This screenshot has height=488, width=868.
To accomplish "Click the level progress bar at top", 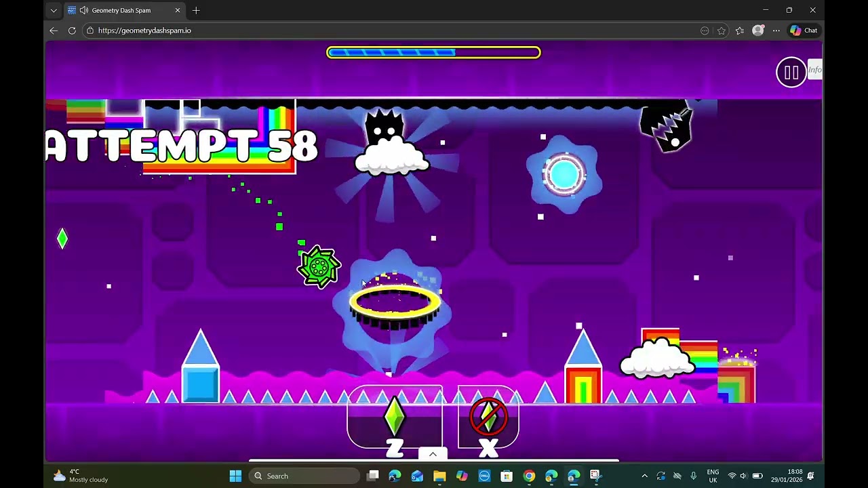I will pyautogui.click(x=433, y=52).
